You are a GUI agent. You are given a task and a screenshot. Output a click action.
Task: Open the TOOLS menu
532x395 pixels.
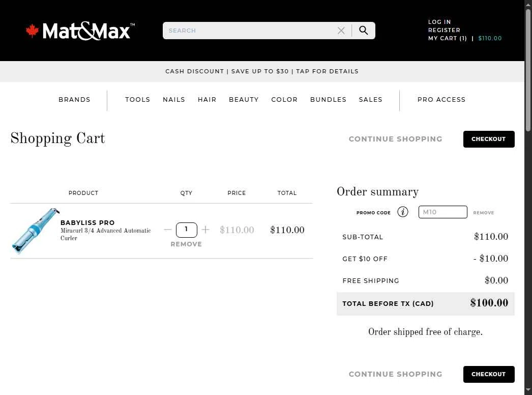pos(137,100)
